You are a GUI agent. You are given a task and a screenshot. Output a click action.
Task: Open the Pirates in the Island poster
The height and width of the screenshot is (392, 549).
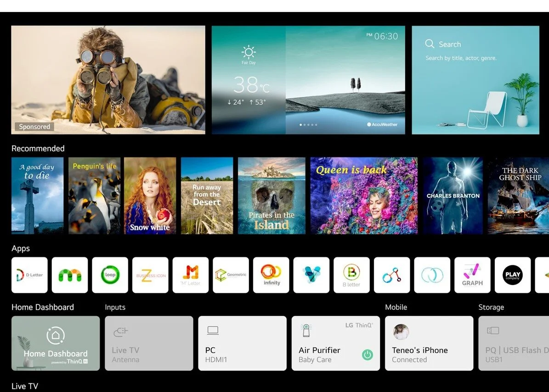272,196
